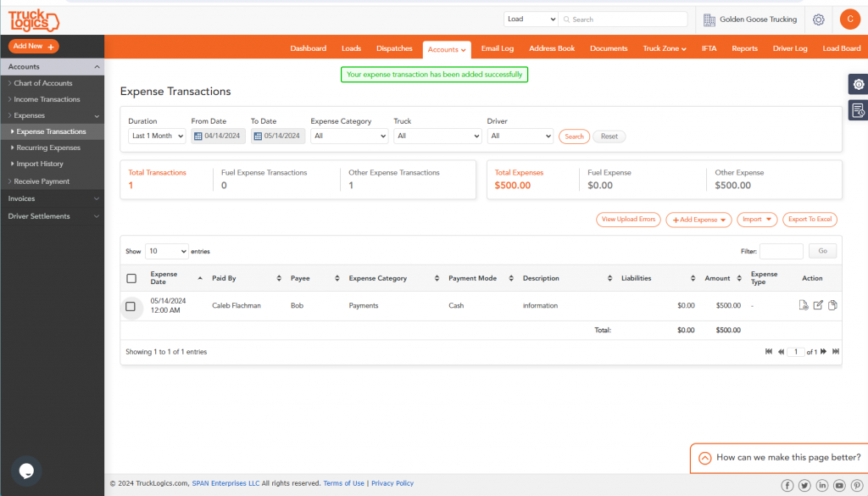Open From Date calendar picker
Image resolution: width=868 pixels, height=496 pixels.
tap(198, 137)
